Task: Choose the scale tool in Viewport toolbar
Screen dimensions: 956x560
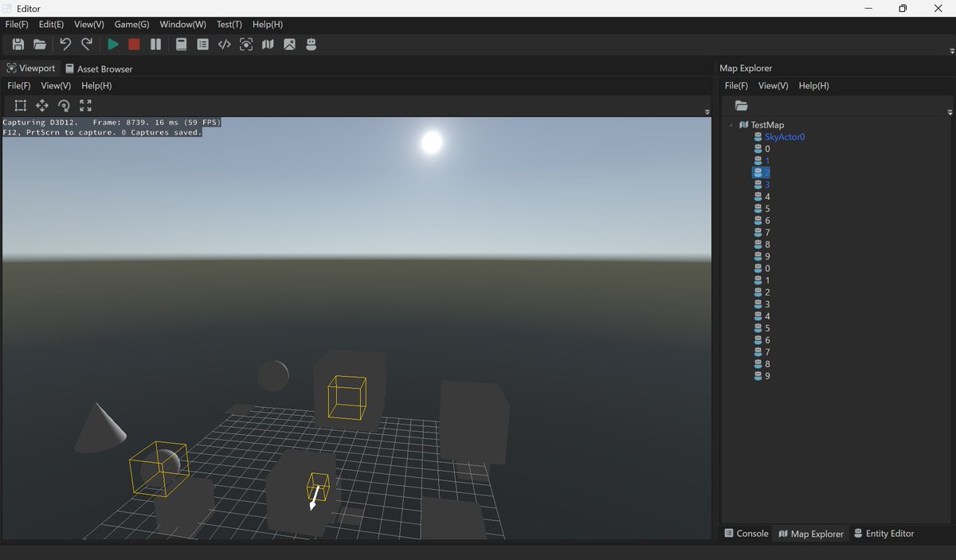Action: coord(85,105)
